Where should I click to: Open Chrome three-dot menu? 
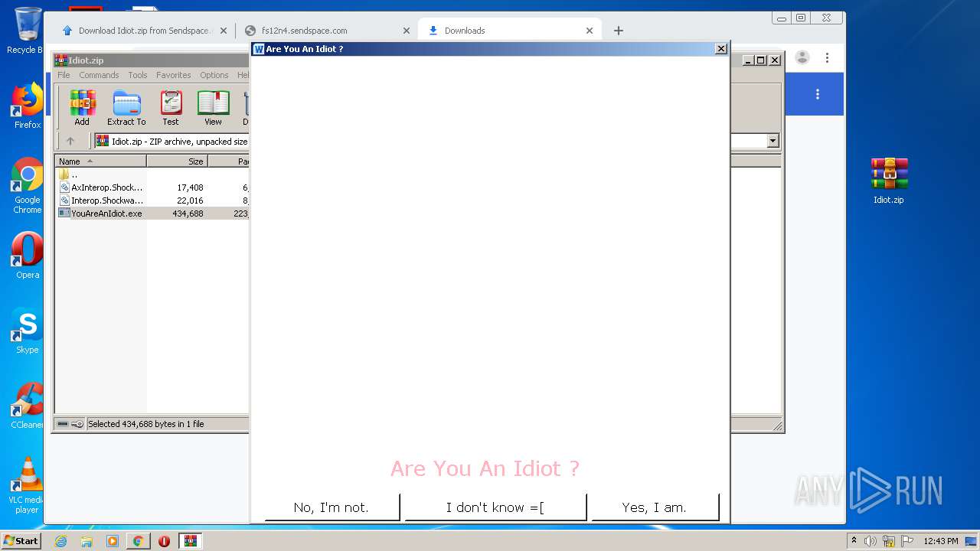point(827,57)
